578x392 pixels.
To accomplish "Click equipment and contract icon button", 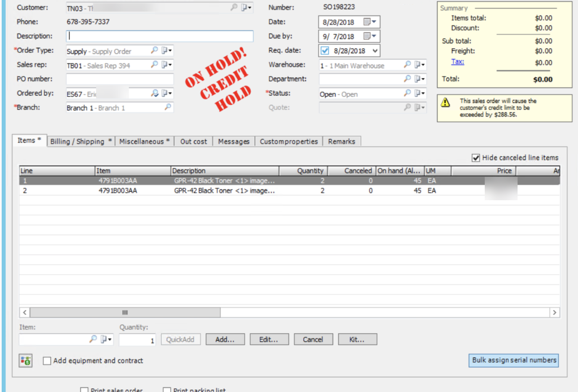I will click(x=26, y=361).
